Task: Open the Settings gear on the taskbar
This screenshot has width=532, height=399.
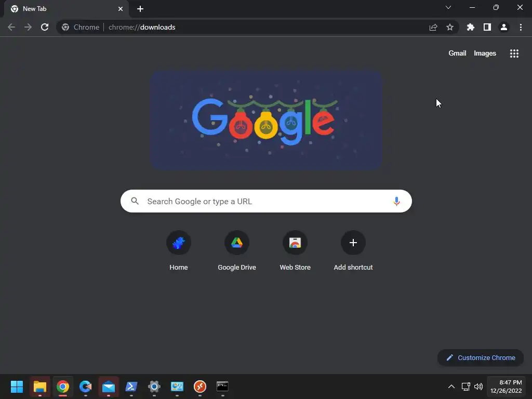Action: [154, 387]
